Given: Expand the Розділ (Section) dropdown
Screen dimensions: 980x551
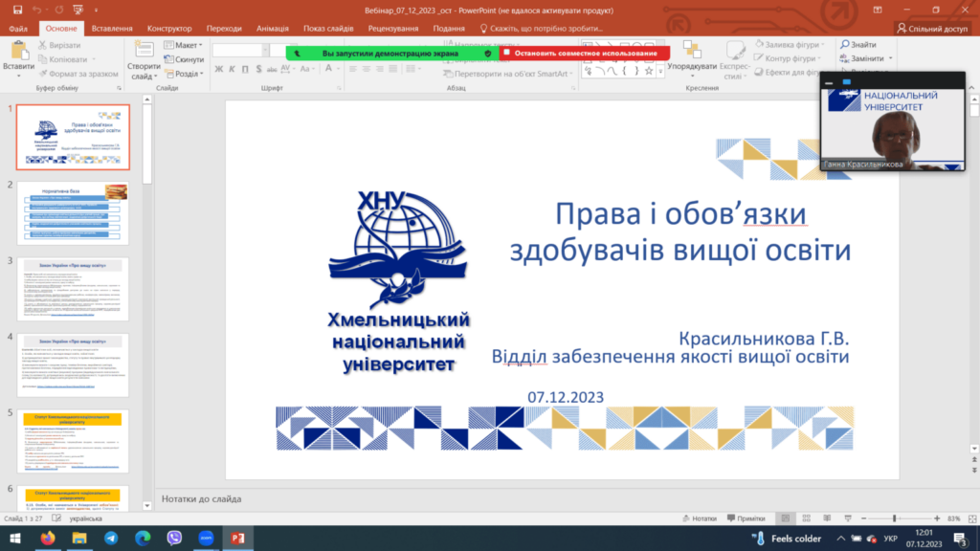Looking at the screenshot, I should [186, 74].
